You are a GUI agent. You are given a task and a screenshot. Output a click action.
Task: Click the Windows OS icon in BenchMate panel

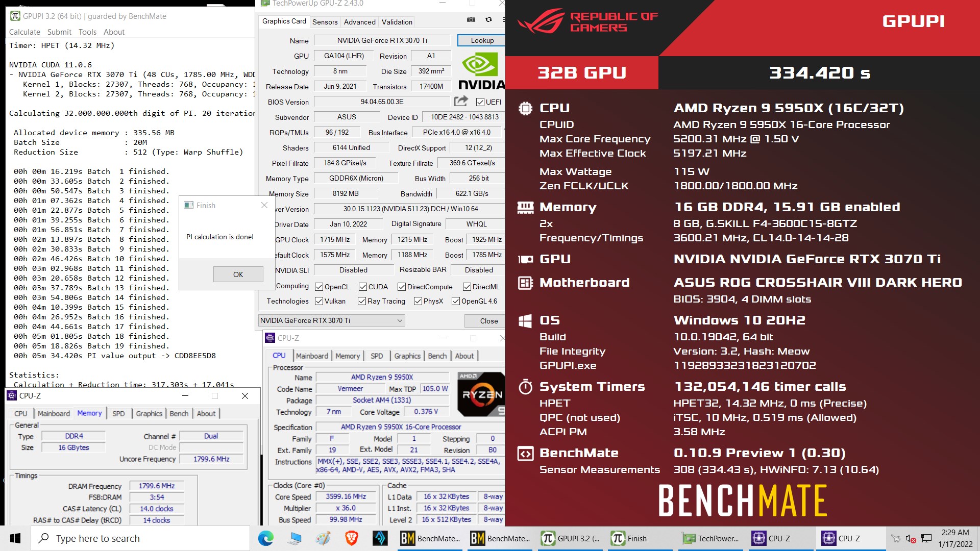(525, 320)
